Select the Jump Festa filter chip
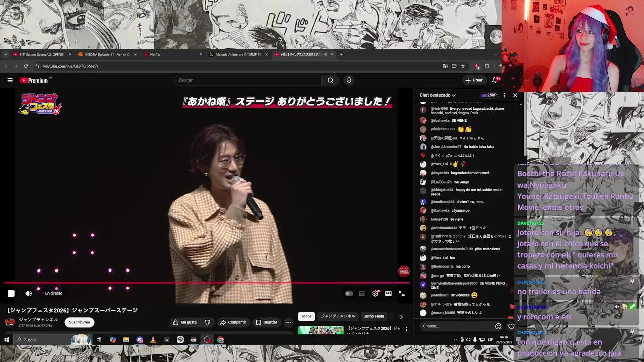This screenshot has width=644, height=362. tap(374, 316)
